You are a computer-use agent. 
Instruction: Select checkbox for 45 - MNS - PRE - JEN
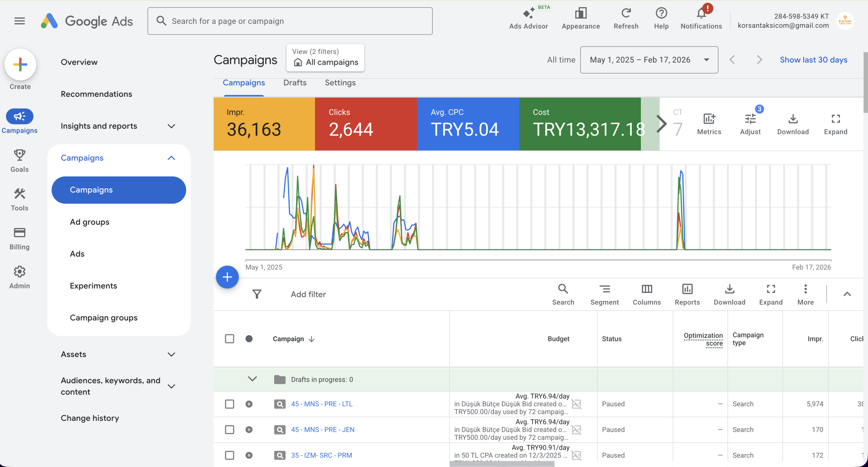[x=230, y=430]
